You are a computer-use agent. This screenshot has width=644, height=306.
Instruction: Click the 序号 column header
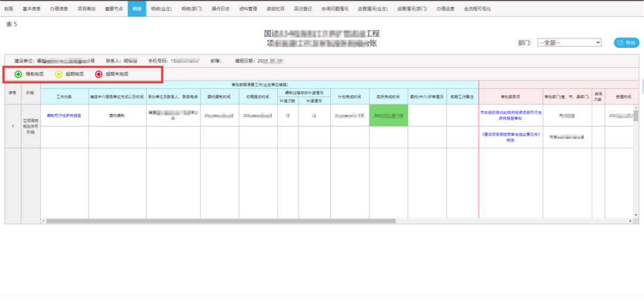coord(13,92)
